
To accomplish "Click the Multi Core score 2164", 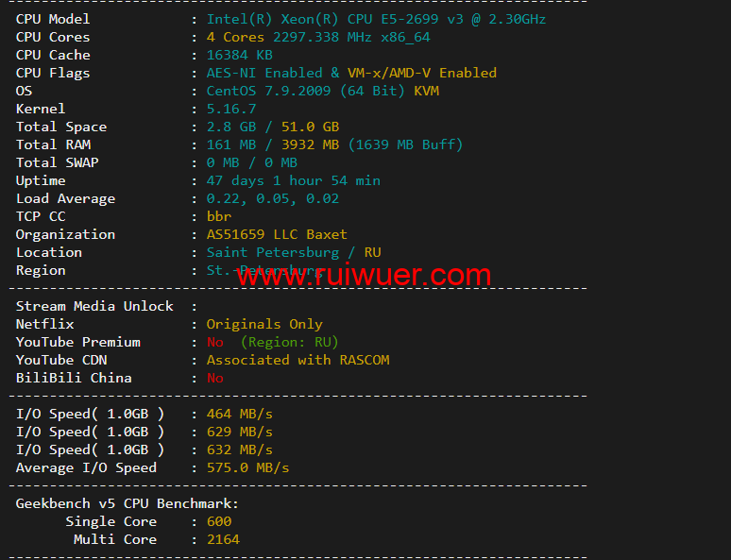I will pyautogui.click(x=223, y=540).
